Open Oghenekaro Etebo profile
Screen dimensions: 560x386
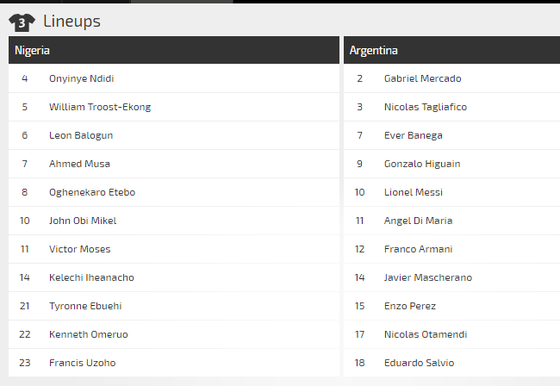pyautogui.click(x=92, y=192)
